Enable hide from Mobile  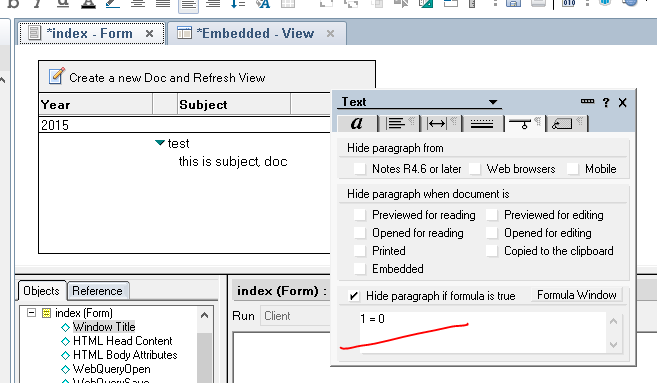[573, 169]
